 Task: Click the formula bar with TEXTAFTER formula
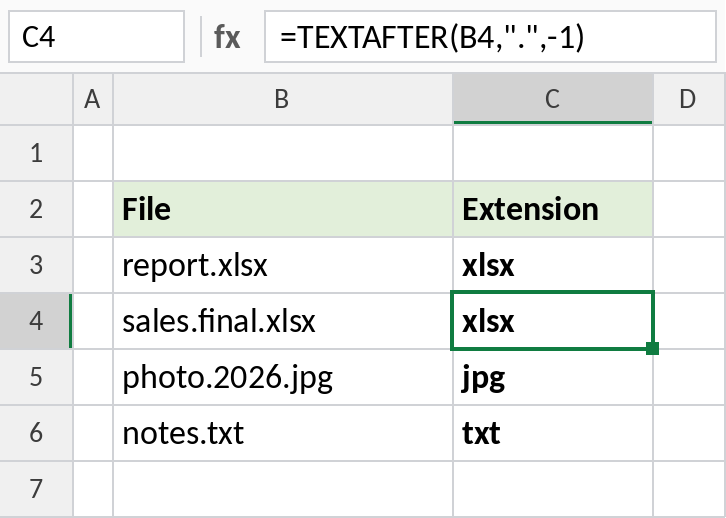pyautogui.click(x=490, y=37)
